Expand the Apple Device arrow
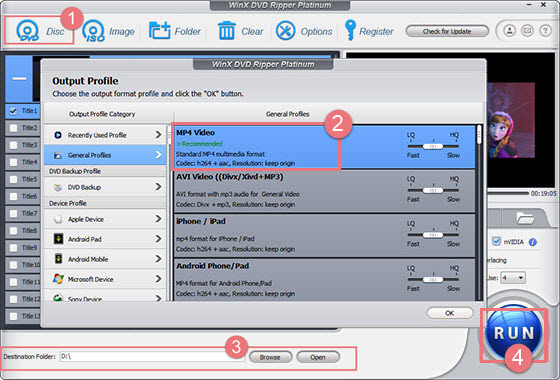The height and width of the screenshot is (380, 560). [158, 219]
